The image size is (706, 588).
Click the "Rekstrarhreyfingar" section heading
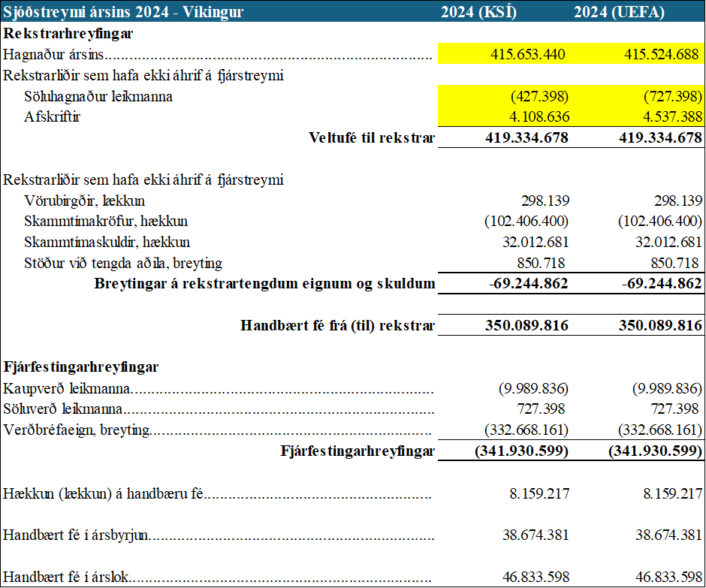tap(68, 33)
